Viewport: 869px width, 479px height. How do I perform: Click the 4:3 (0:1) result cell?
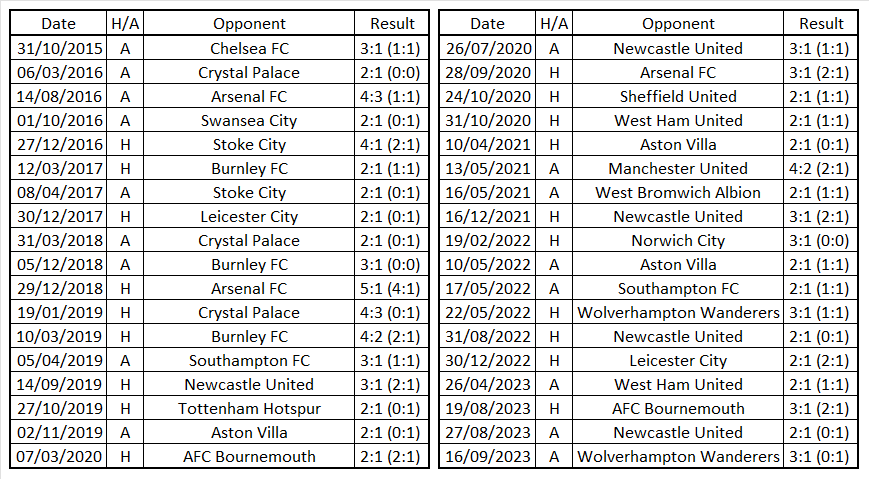pyautogui.click(x=392, y=313)
